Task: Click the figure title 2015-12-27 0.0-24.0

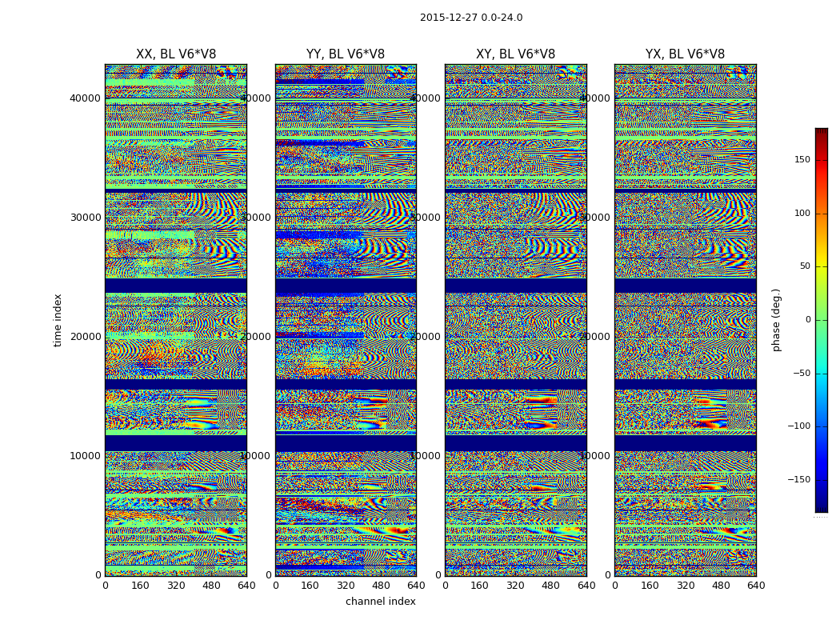Action: tap(470, 18)
